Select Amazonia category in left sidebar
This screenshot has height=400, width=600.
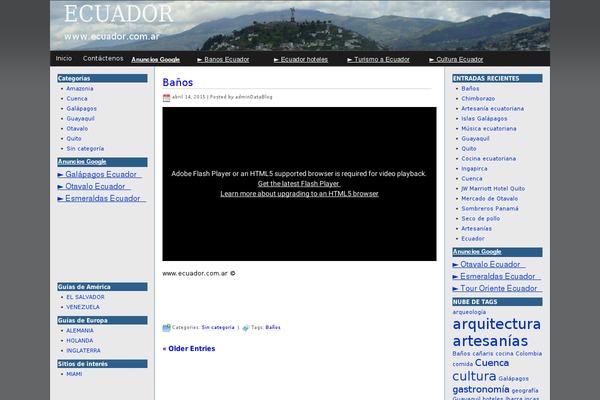(x=80, y=89)
